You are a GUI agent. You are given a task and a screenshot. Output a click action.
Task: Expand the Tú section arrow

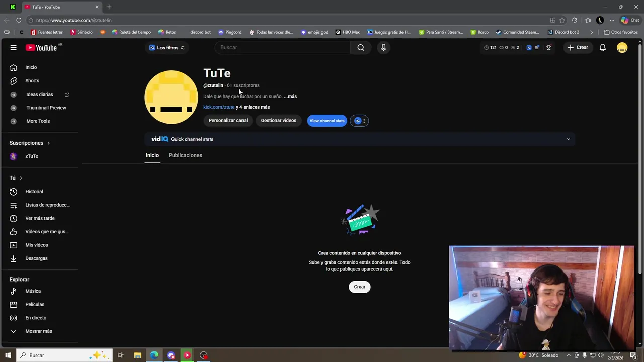pyautogui.click(x=21, y=178)
